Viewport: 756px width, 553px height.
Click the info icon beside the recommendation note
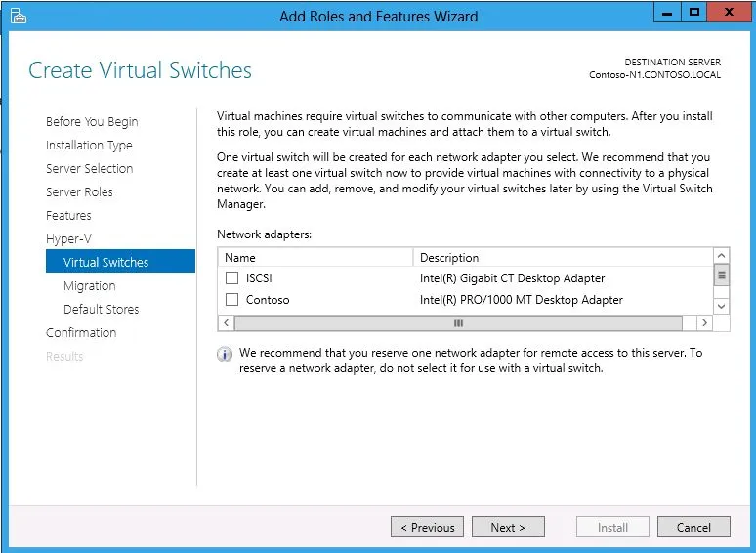pos(225,355)
